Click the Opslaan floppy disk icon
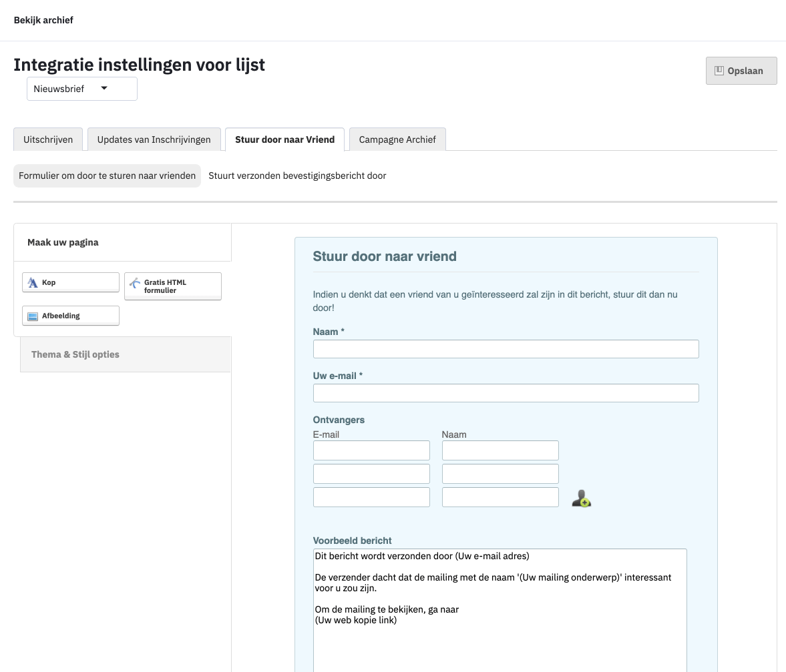Screen dimensions: 786x672 [719, 71]
